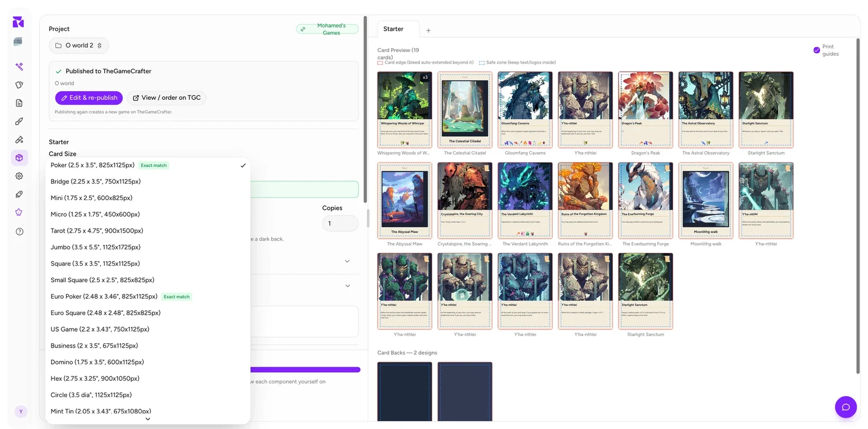Add a new deck tab with plus
The image size is (868, 429).
click(429, 30)
